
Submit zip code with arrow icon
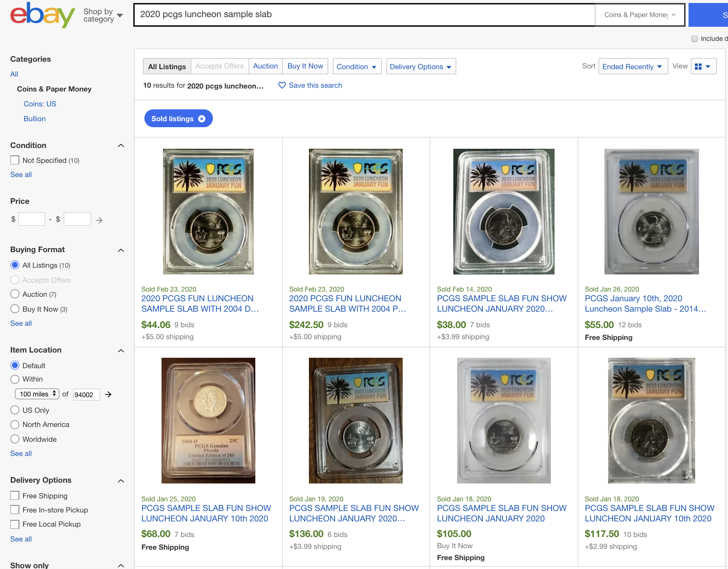coord(108,394)
